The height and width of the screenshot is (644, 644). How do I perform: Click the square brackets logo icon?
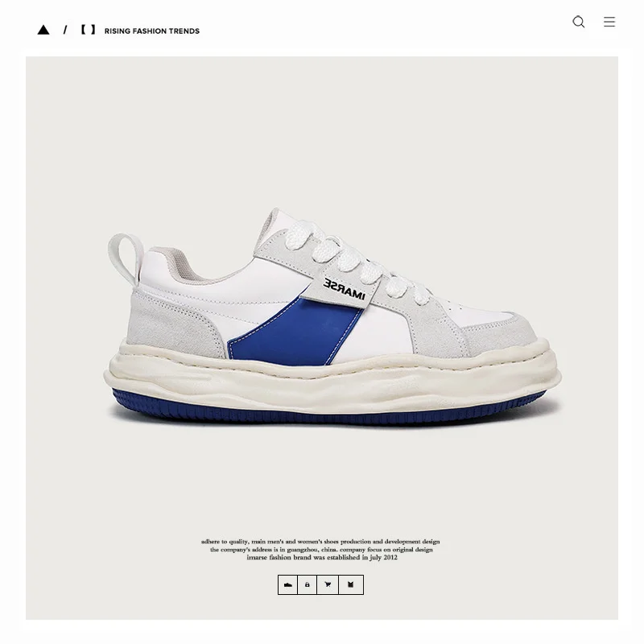tap(88, 30)
